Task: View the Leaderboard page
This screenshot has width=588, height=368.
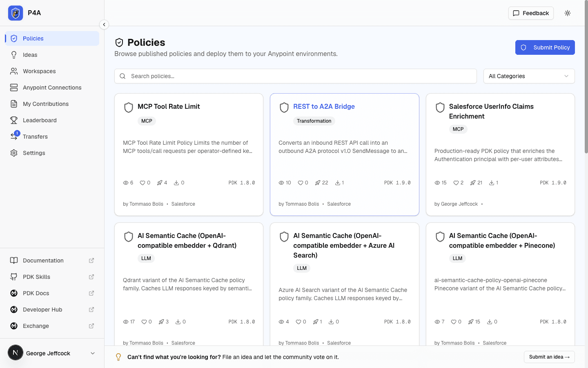Action: (52, 120)
